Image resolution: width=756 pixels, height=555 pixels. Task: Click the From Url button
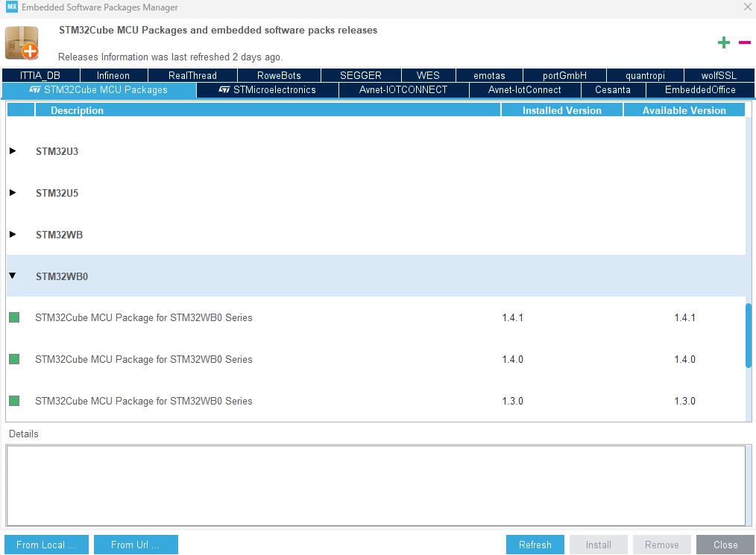136,545
